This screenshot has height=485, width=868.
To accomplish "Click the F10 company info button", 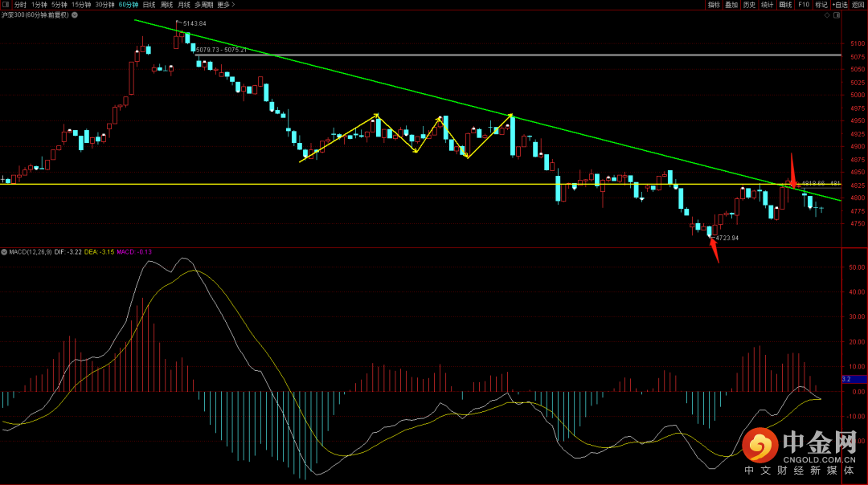I will tap(804, 5).
